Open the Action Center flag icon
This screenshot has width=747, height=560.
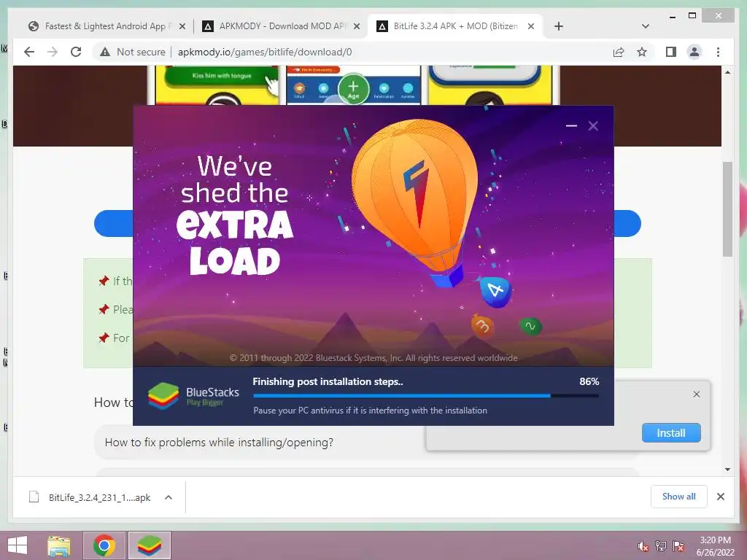point(678,546)
